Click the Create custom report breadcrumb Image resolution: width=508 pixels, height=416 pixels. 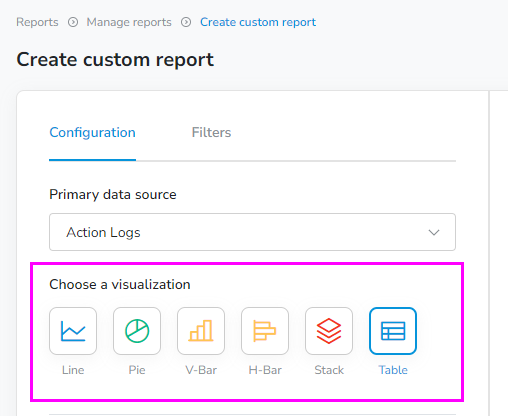click(258, 22)
